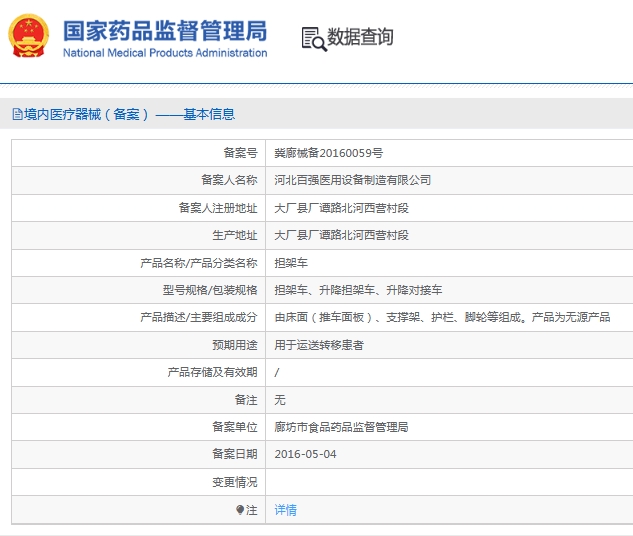This screenshot has height=536, width=633.
Task: Click the 数据查询 heading text
Action: pyautogui.click(x=360, y=37)
